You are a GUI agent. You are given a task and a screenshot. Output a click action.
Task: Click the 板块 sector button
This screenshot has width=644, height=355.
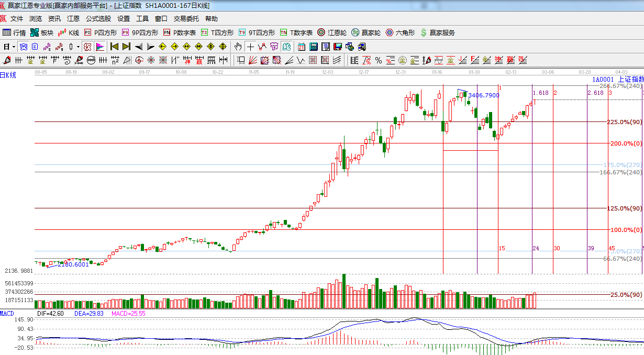tap(42, 32)
